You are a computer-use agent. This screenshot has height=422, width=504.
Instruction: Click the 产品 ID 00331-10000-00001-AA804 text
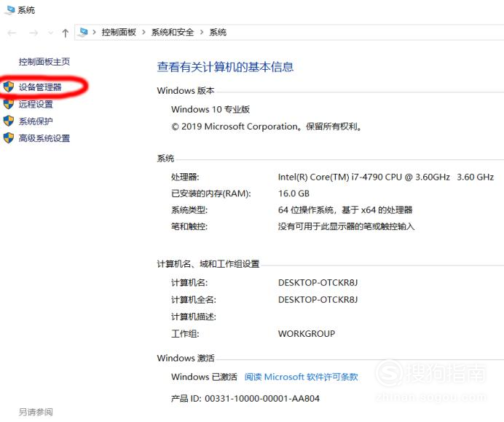(245, 399)
